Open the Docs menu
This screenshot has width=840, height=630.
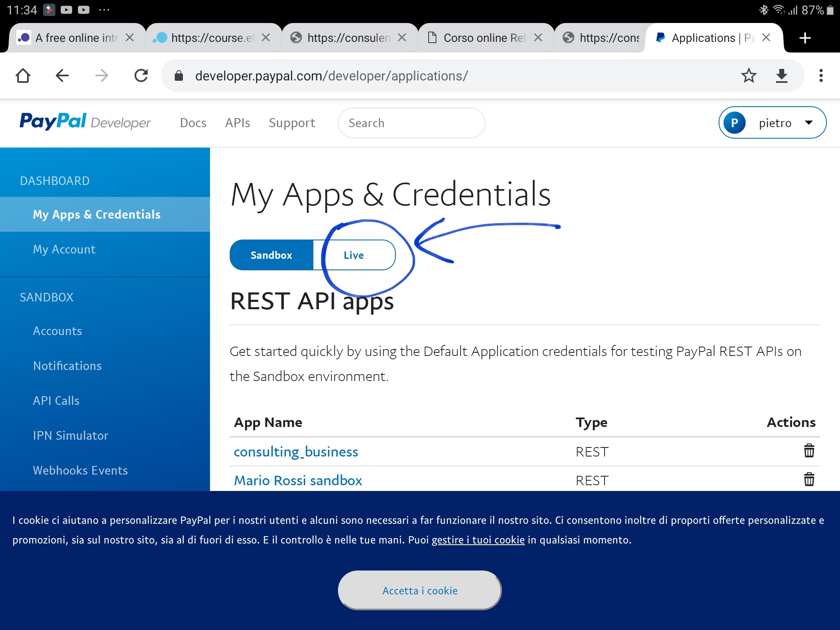point(193,123)
